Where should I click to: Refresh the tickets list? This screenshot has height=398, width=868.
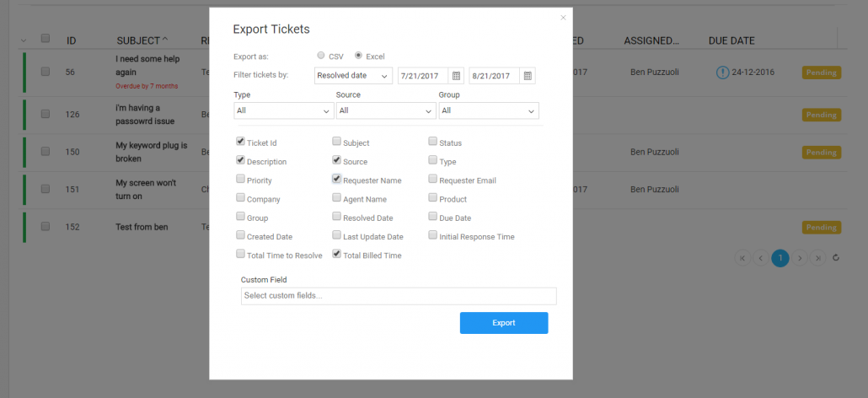tap(836, 257)
